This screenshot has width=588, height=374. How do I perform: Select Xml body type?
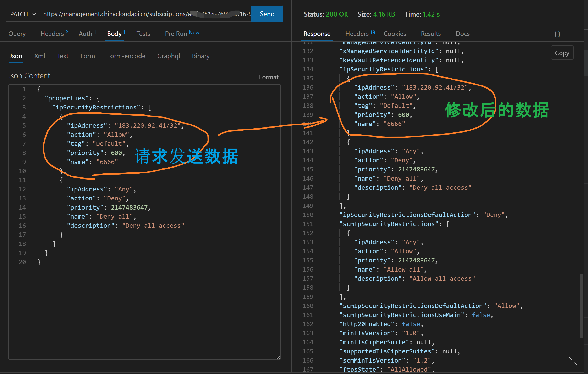pos(39,56)
